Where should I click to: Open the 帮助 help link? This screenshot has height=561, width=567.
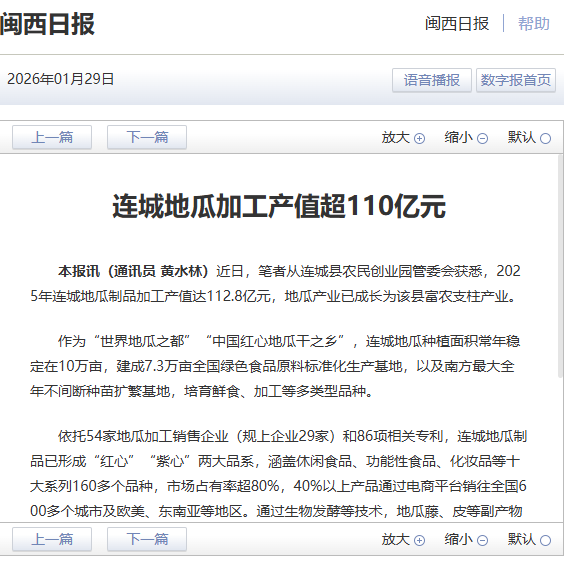534,24
